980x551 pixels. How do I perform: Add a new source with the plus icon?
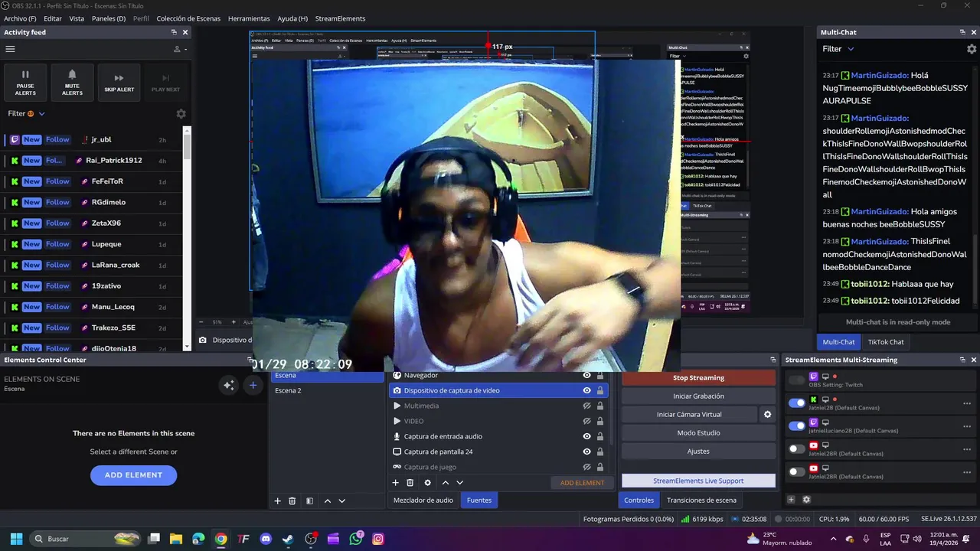[395, 483]
